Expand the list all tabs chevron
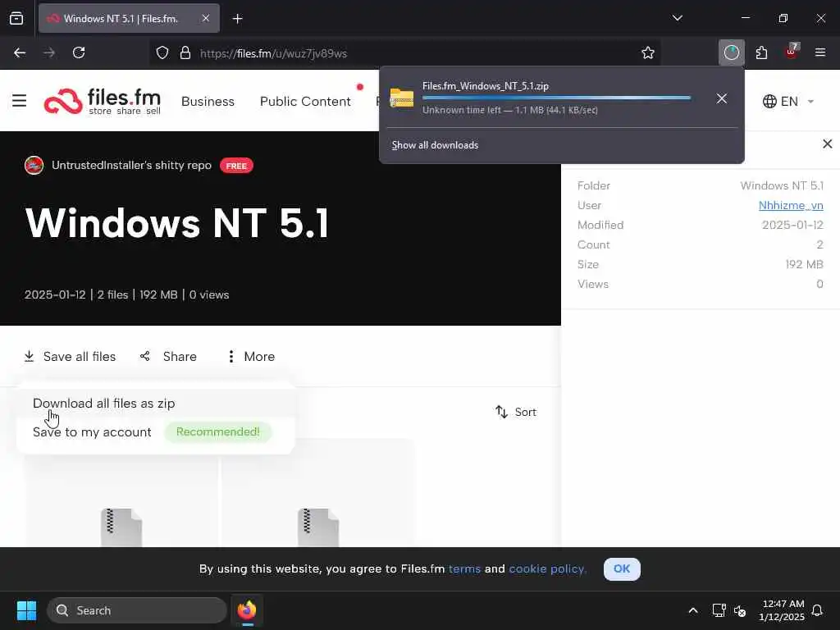This screenshot has height=630, width=840. [x=677, y=18]
